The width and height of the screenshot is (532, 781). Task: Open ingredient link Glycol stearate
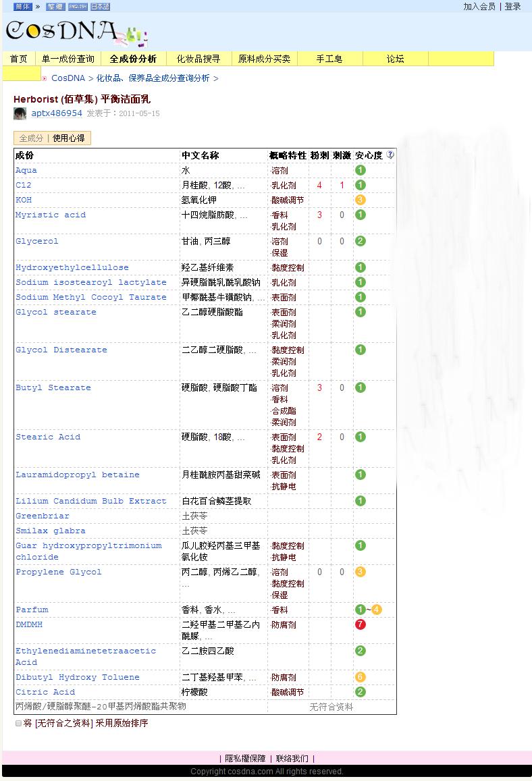[x=56, y=313]
